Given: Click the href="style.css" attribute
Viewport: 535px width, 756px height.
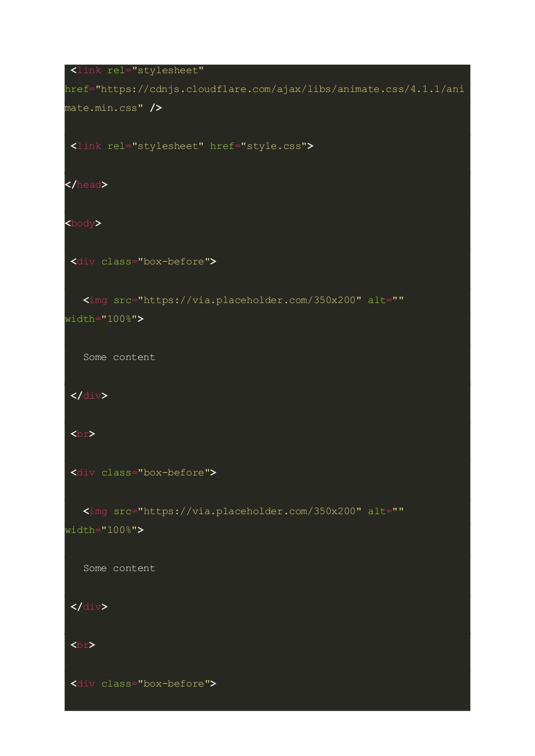Looking at the screenshot, I should click(x=259, y=146).
